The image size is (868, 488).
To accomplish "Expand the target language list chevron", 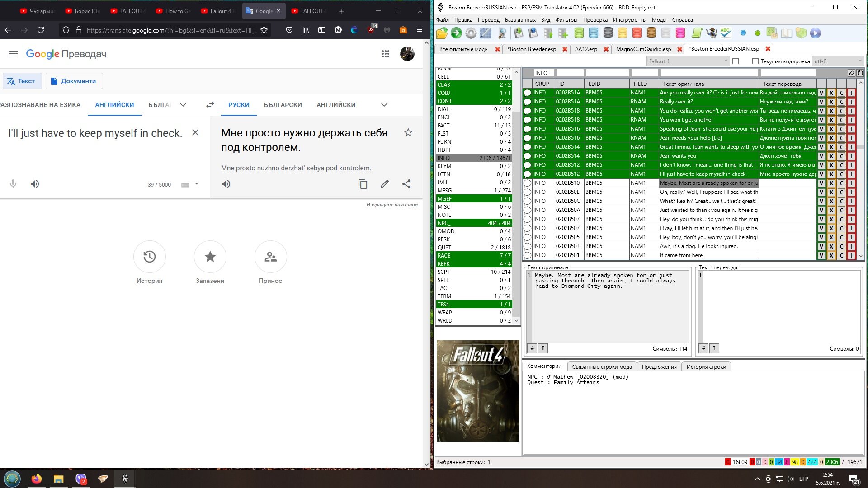I will [x=384, y=105].
